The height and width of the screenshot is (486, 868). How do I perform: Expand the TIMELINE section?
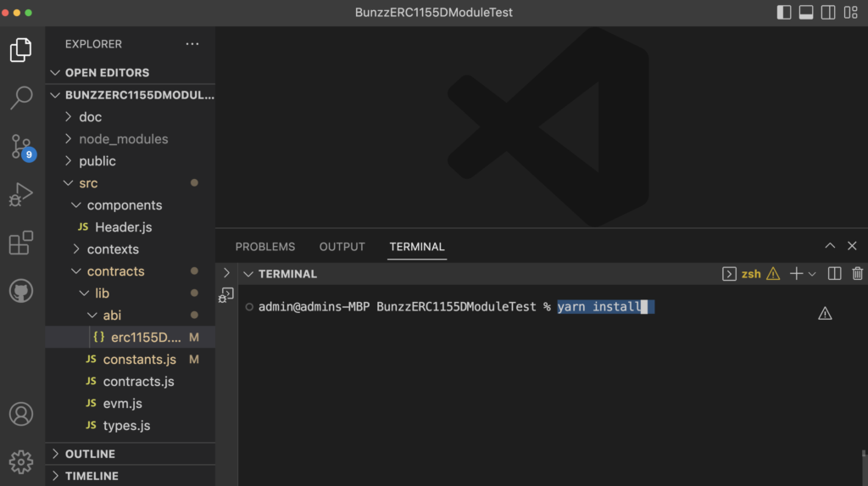[130, 476]
